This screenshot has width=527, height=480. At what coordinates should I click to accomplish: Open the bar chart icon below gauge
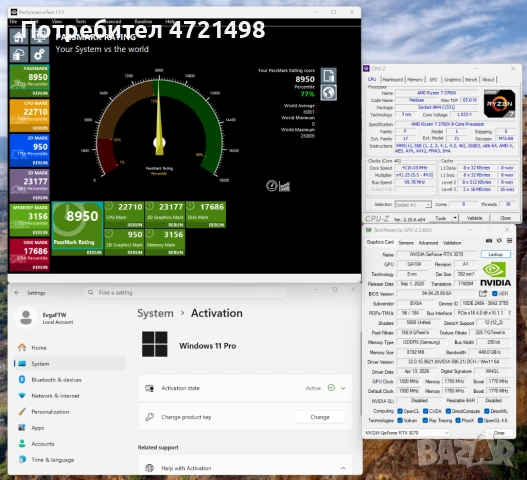[x=284, y=186]
